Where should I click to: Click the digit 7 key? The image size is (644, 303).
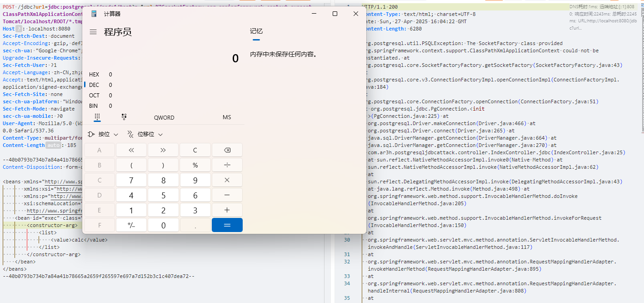click(131, 180)
